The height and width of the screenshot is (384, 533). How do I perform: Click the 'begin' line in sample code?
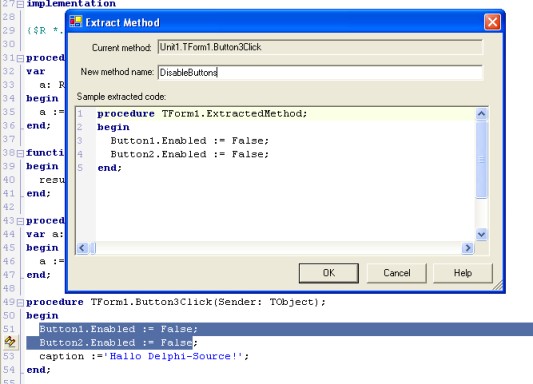113,127
